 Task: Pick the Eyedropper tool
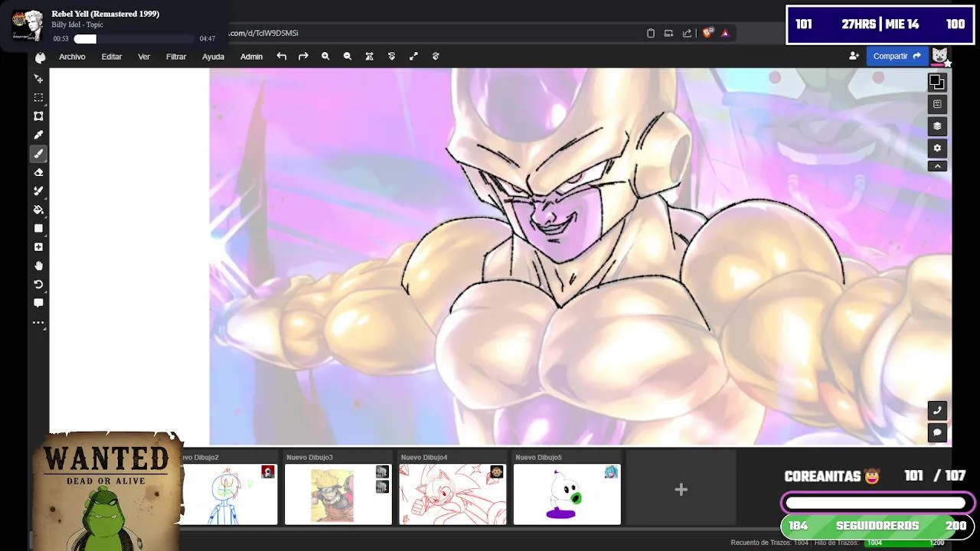(38, 135)
